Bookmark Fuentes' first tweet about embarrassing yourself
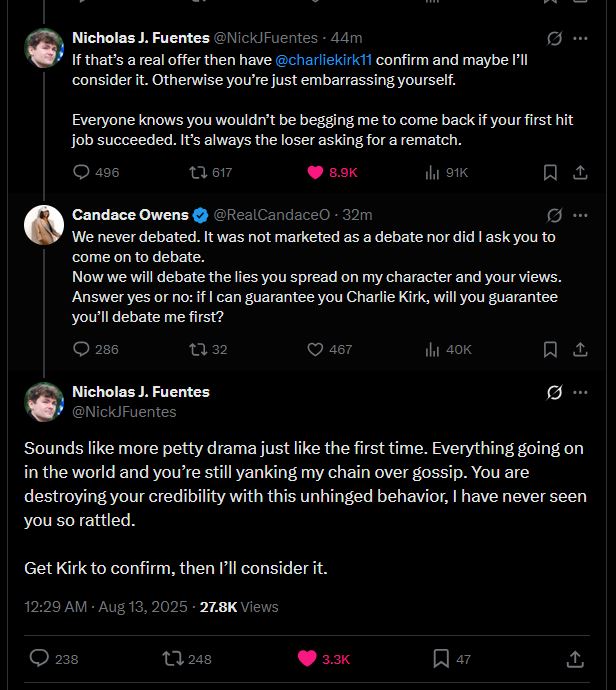The height and width of the screenshot is (690, 616). pos(550,172)
